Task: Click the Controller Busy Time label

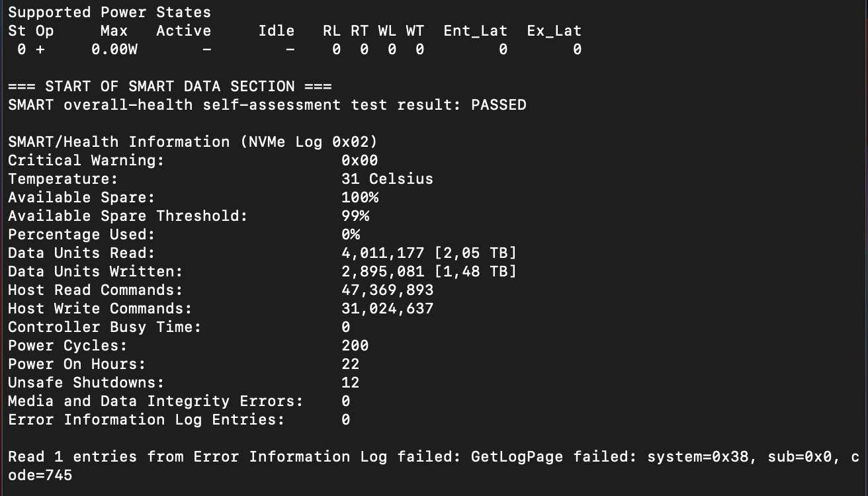Action: [105, 327]
